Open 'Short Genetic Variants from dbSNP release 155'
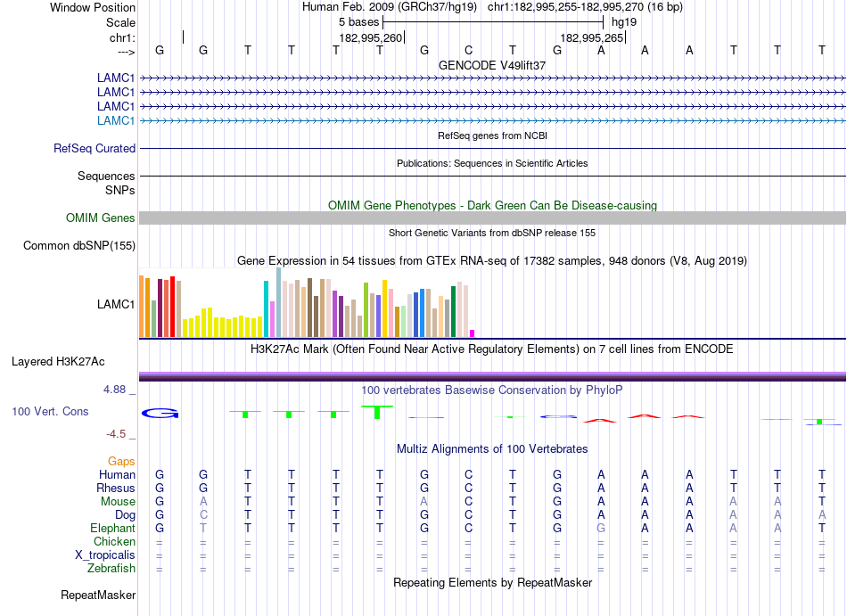847x616 pixels. 492,233
